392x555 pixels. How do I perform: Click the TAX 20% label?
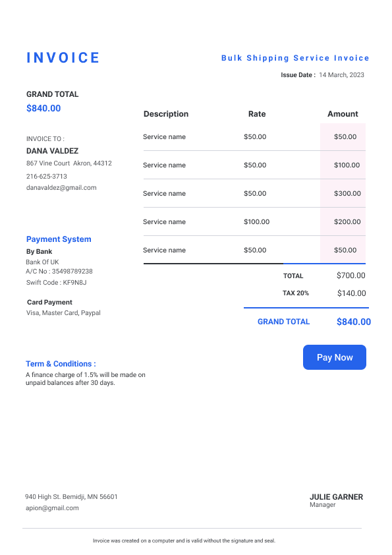coord(295,293)
